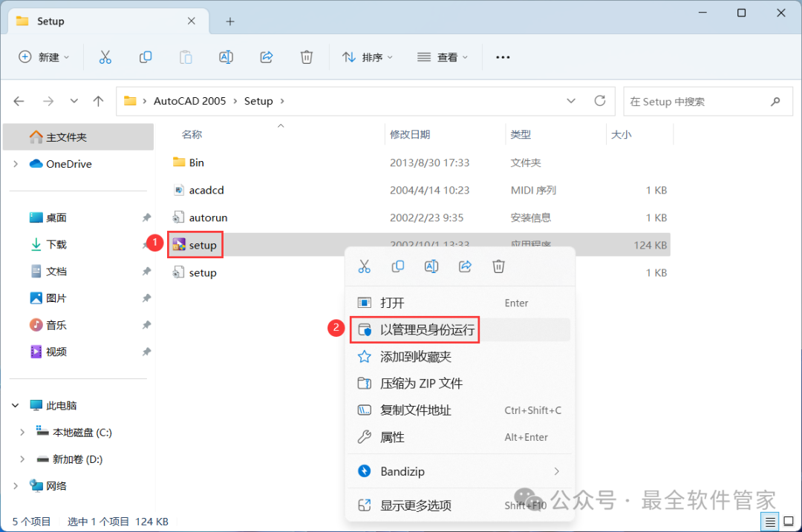
Task: Go forward with the right arrow
Action: click(48, 101)
